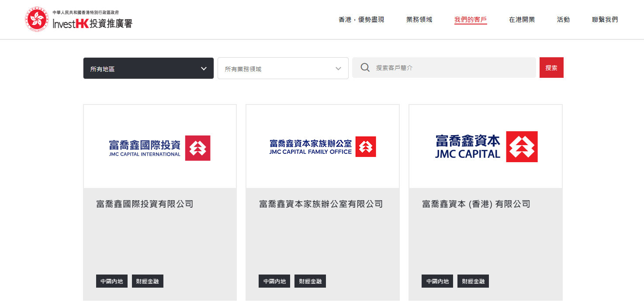Click the search magnifier icon
Image resolution: width=644 pixels, height=306 pixels.
[x=365, y=68]
